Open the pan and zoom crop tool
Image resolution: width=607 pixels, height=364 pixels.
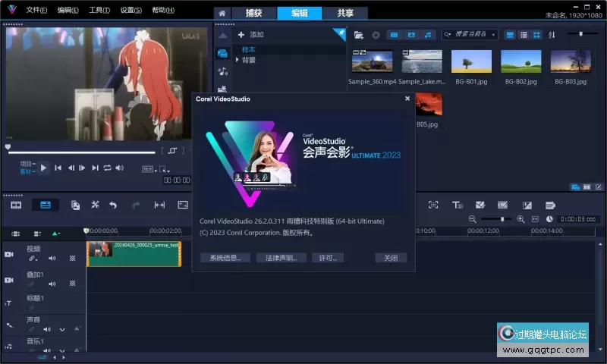coord(183,205)
